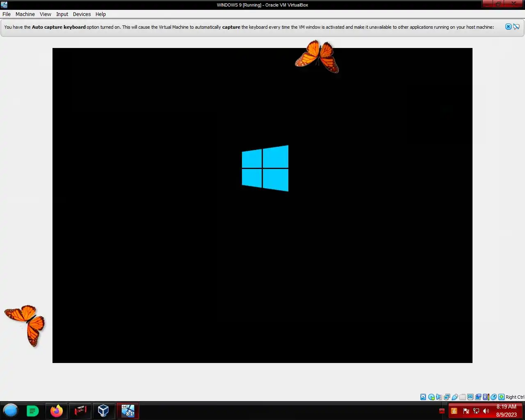The image size is (525, 420).
Task: Open Action Center flag tray icon
Action: pos(466,411)
